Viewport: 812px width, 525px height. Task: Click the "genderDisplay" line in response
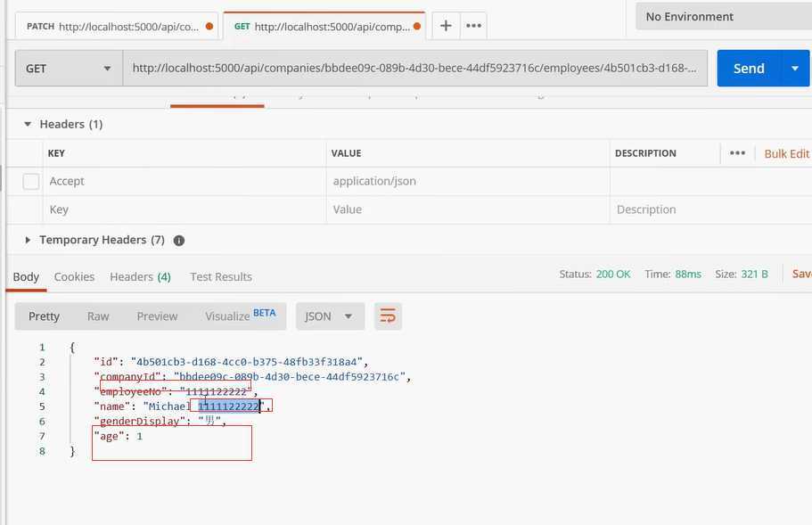point(160,421)
